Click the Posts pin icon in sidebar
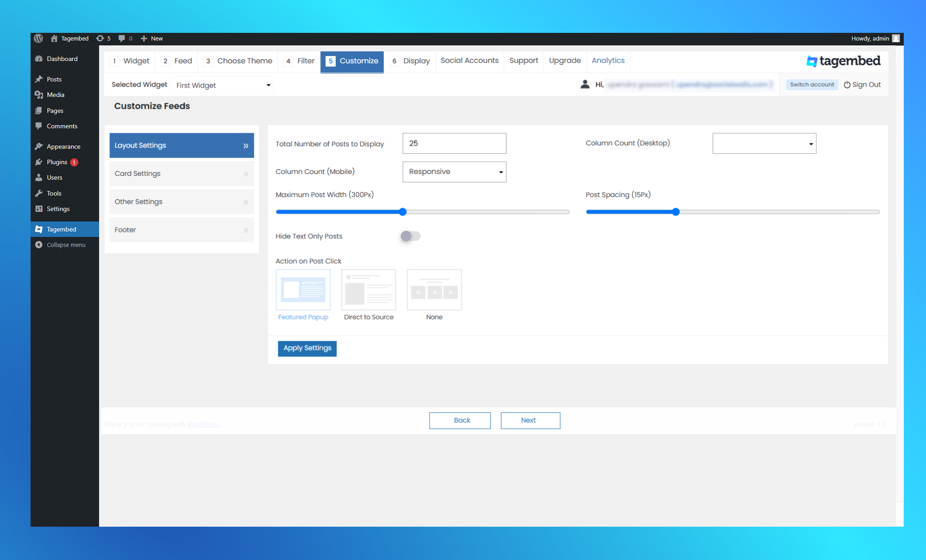Screen dimensions: 926x560 click(39, 79)
